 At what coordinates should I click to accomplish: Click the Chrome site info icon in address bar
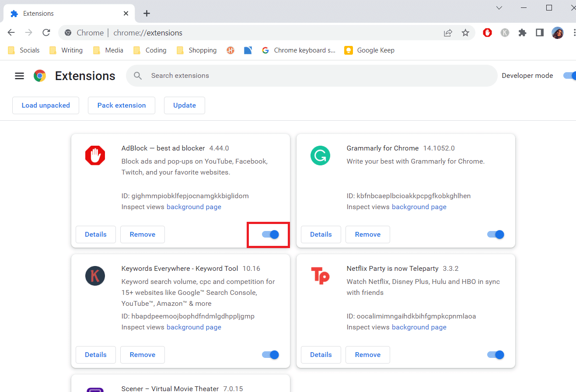click(68, 33)
